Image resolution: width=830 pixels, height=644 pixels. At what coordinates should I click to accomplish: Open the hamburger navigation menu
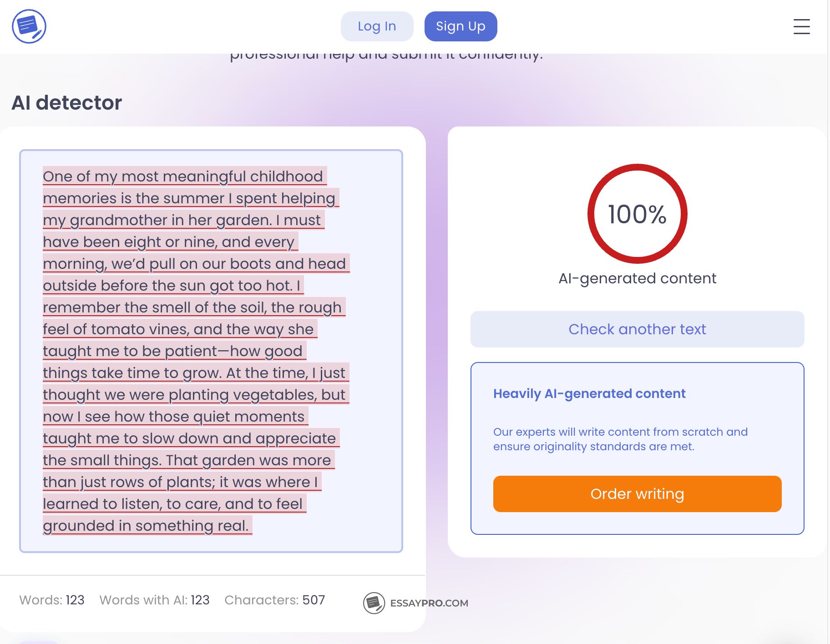801,27
